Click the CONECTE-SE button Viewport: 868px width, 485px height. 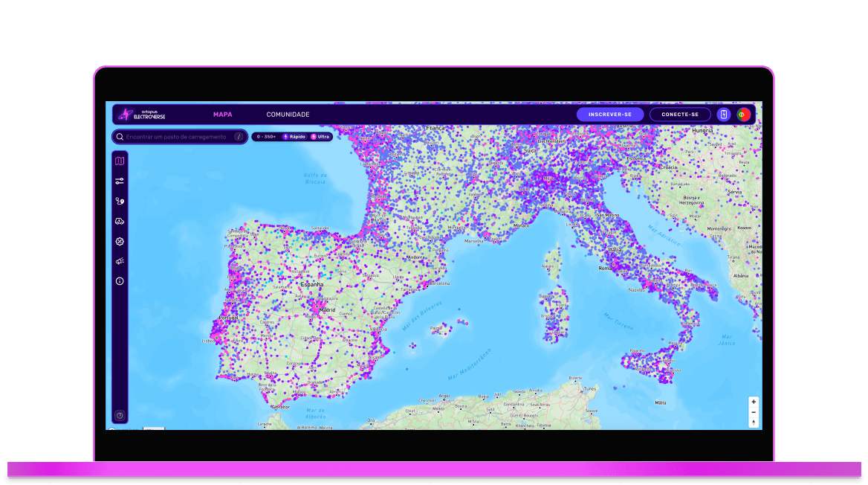tap(680, 114)
